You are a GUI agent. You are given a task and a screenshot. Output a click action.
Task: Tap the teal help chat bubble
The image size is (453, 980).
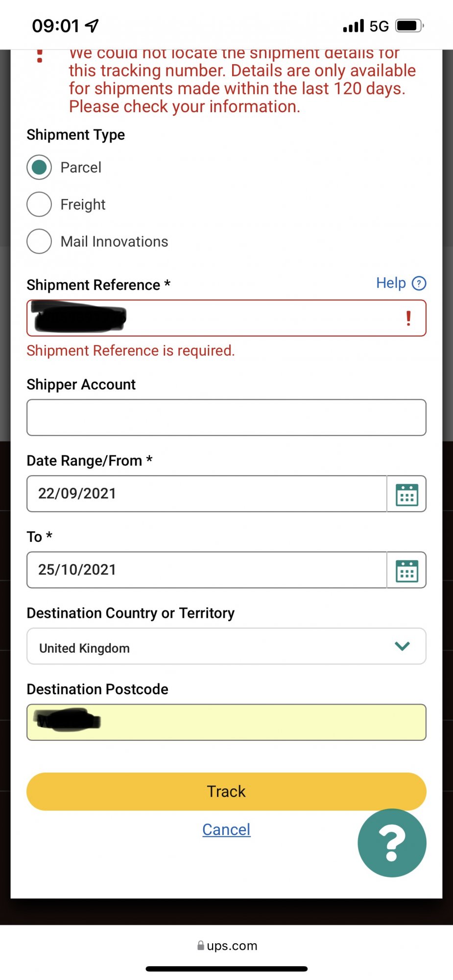392,843
